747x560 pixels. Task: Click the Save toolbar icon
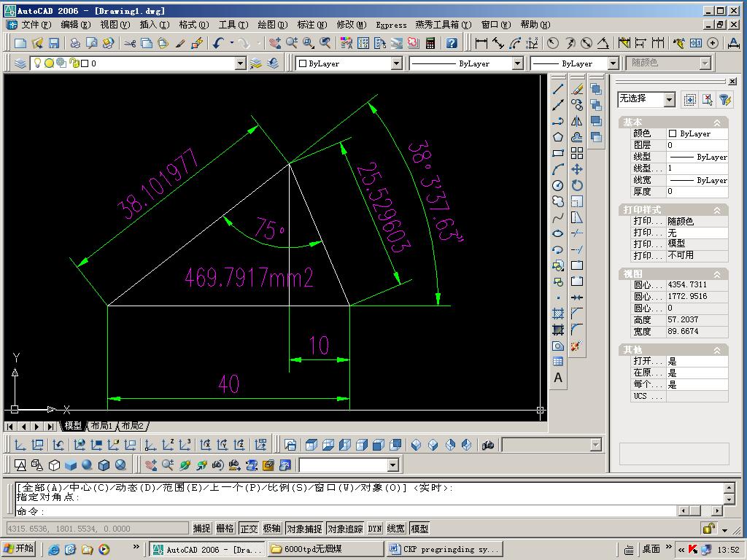click(54, 43)
